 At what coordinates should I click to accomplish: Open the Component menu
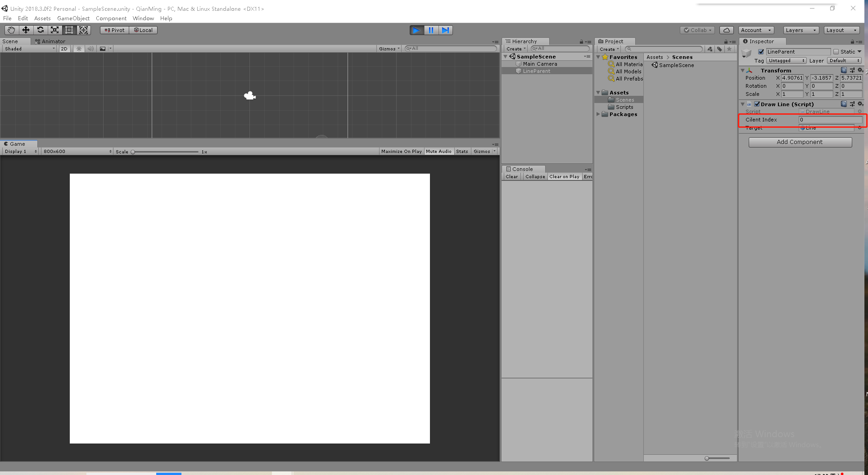click(x=111, y=18)
